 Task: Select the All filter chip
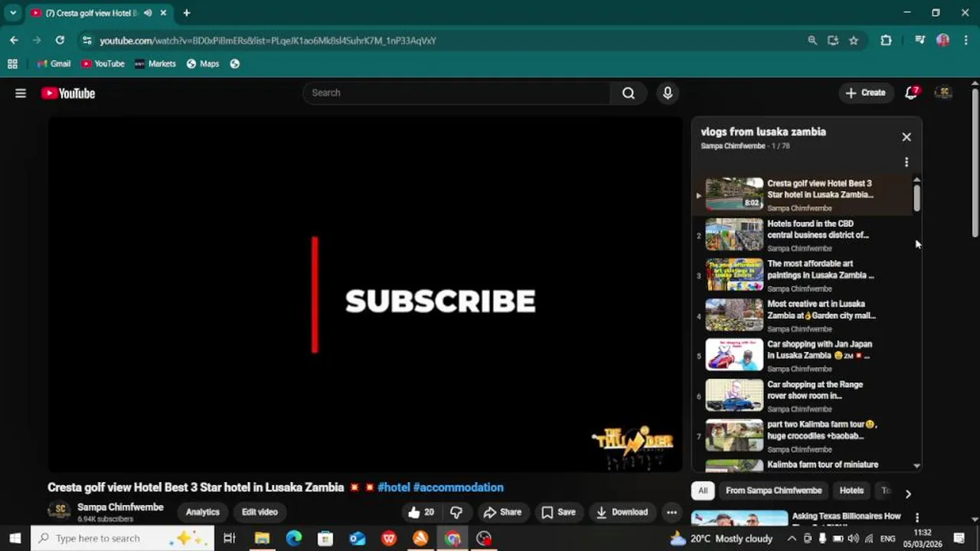point(703,491)
